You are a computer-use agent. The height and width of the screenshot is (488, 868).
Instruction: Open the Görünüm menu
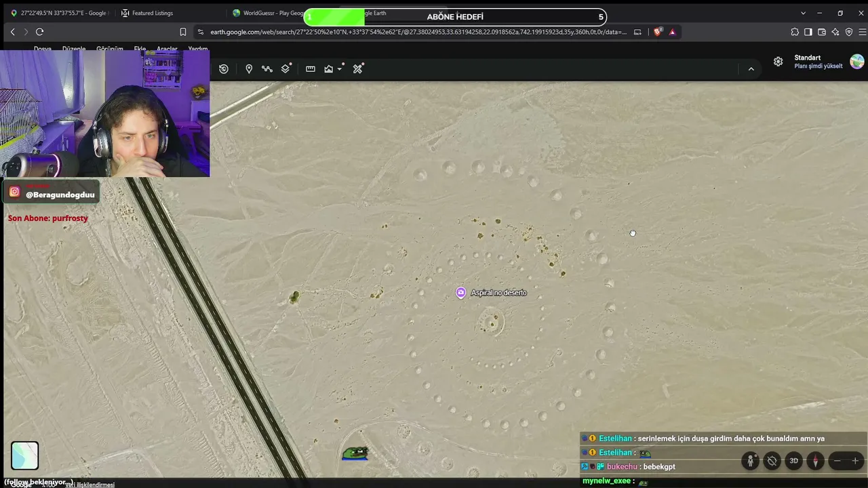tap(110, 49)
